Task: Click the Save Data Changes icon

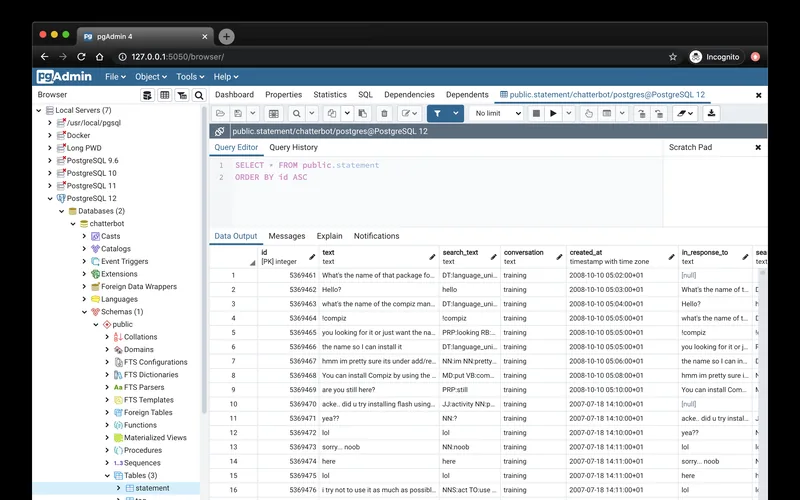Action: [x=273, y=113]
